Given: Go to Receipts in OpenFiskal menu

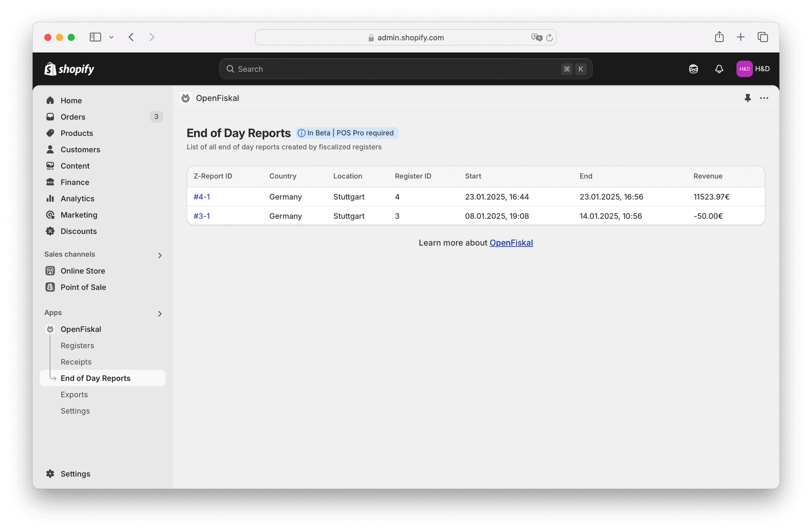Looking at the screenshot, I should 76,362.
